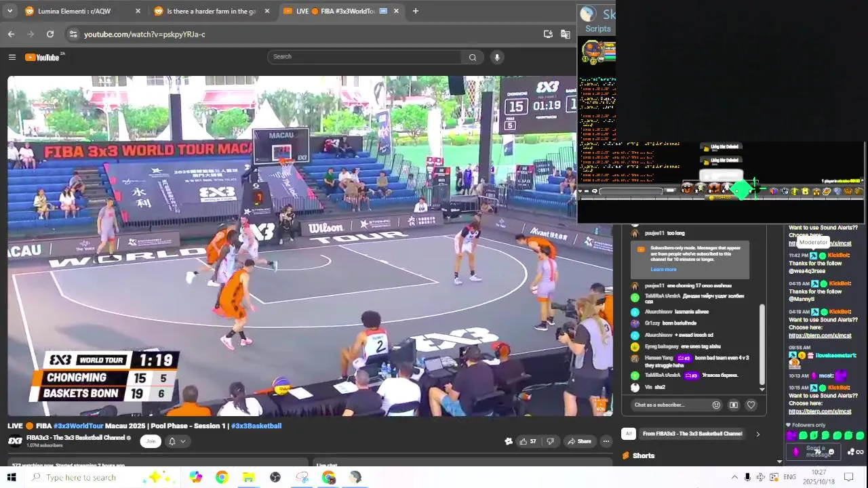Image resolution: width=868 pixels, height=488 pixels.
Task: Go back with the browser back arrow
Action: (x=11, y=34)
